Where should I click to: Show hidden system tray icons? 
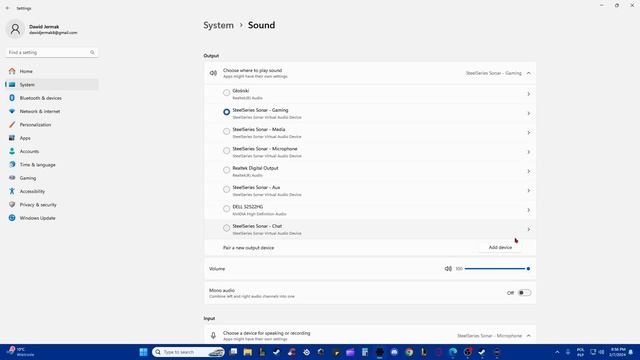pos(557,352)
